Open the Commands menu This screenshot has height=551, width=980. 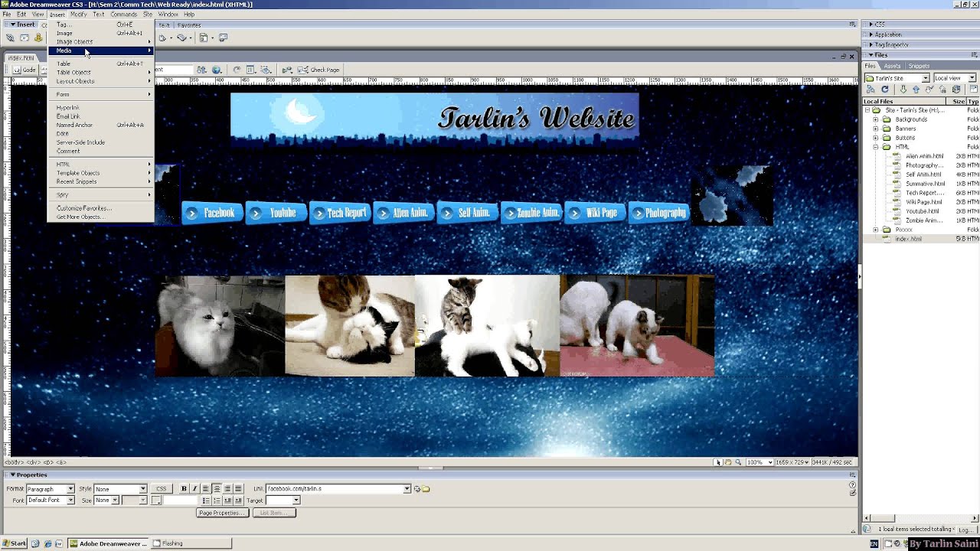pyautogui.click(x=123, y=15)
